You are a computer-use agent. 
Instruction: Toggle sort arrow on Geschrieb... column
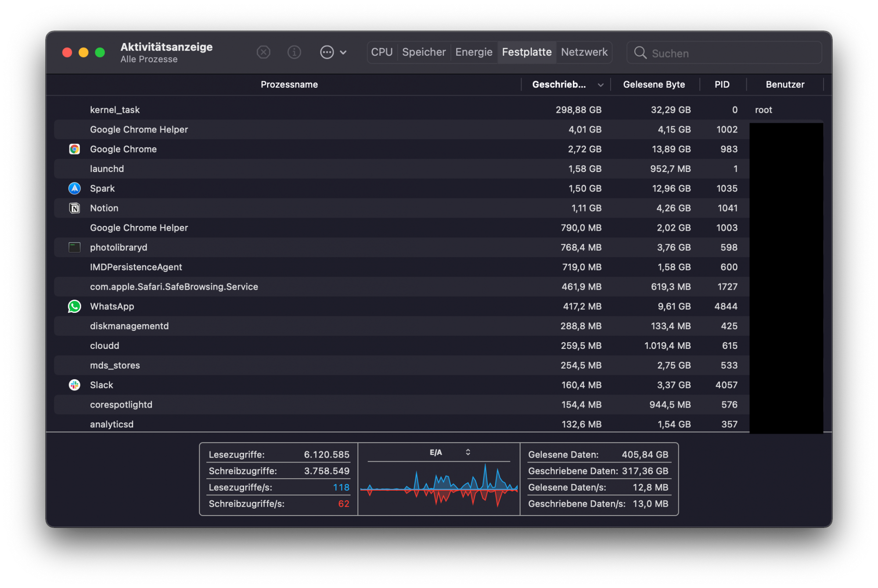[x=600, y=85]
